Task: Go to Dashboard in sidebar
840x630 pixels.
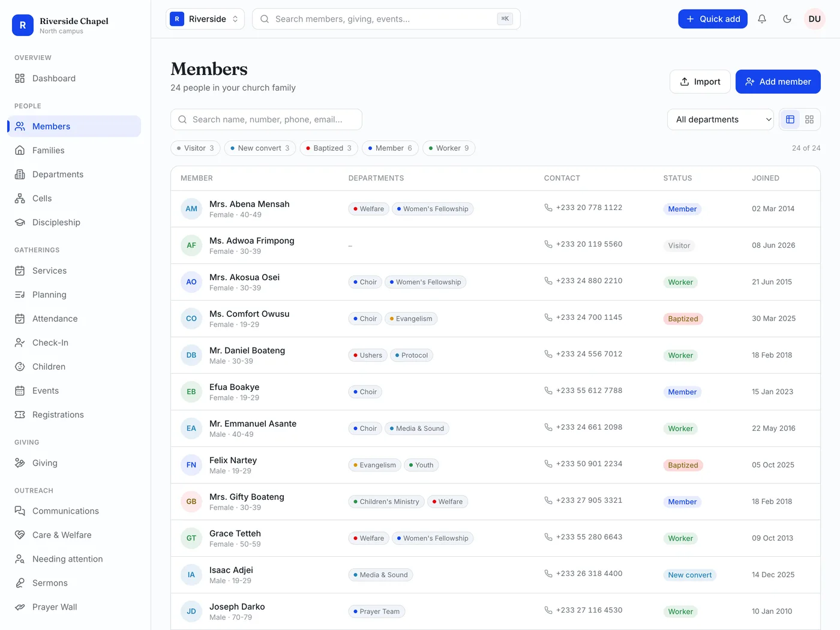Action: pyautogui.click(x=74, y=79)
